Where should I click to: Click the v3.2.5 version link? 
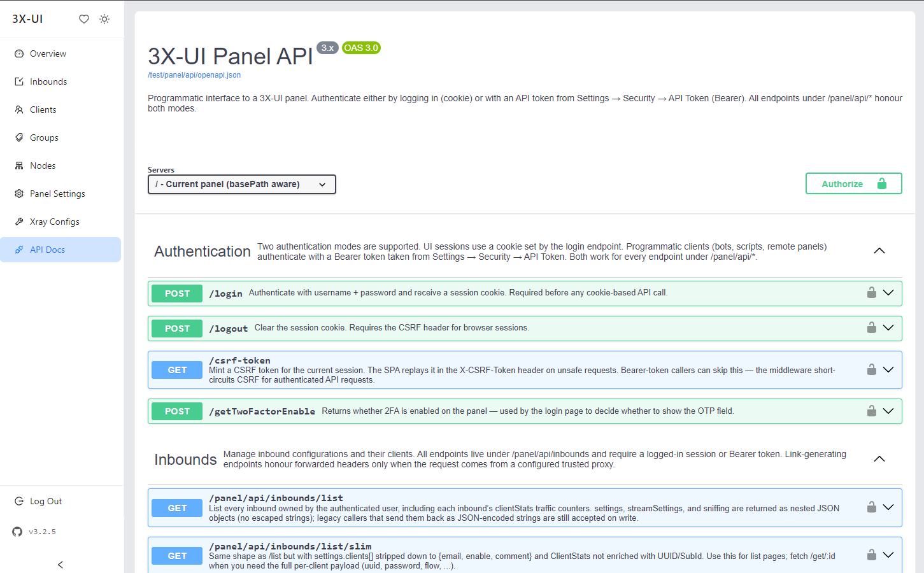(x=42, y=532)
